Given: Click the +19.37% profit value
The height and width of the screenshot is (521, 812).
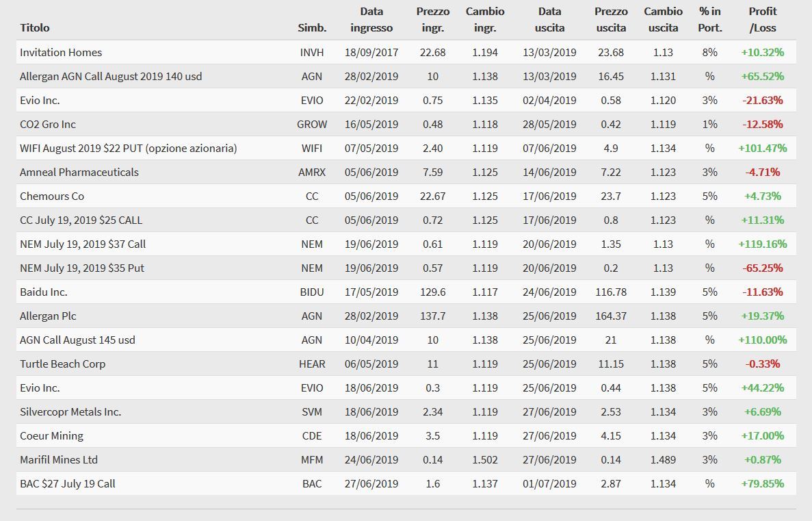Looking at the screenshot, I should click(x=762, y=316).
